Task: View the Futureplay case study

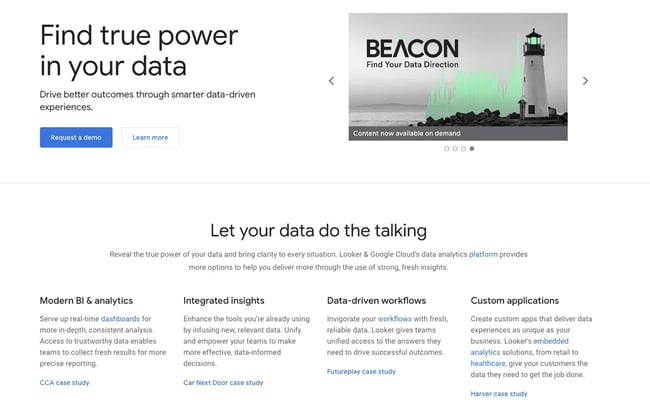Action: click(361, 371)
